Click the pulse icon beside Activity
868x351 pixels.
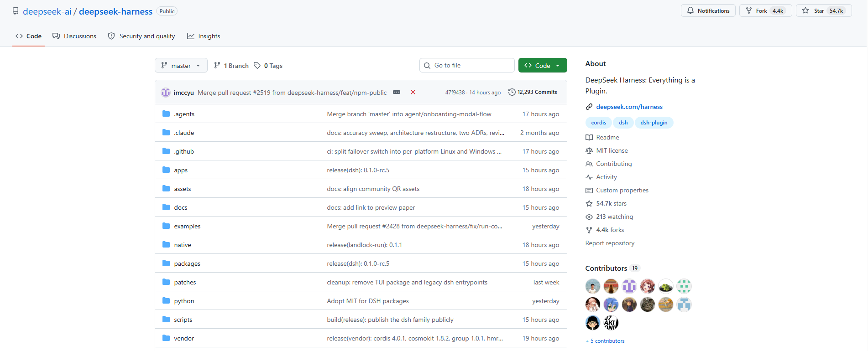[x=589, y=177]
